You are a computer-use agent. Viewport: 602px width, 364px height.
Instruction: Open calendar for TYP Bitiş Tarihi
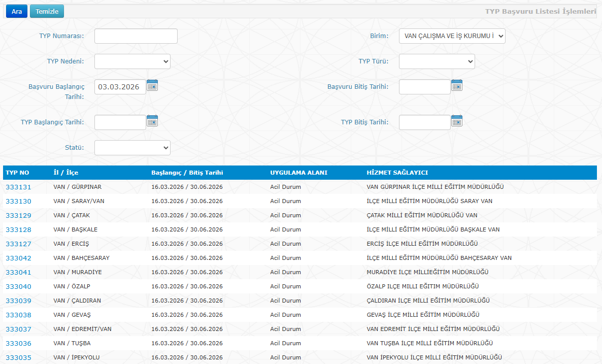(457, 121)
